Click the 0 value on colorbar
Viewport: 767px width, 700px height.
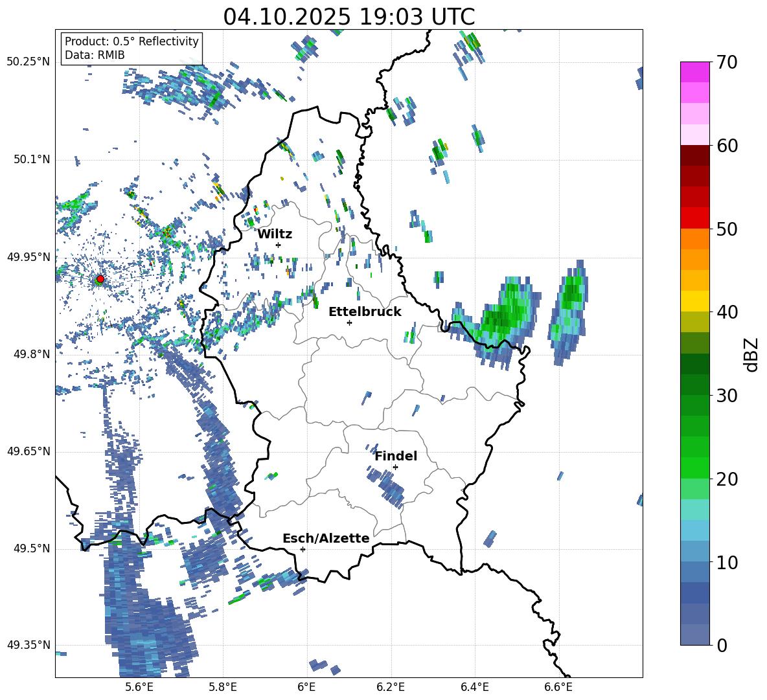tap(721, 645)
